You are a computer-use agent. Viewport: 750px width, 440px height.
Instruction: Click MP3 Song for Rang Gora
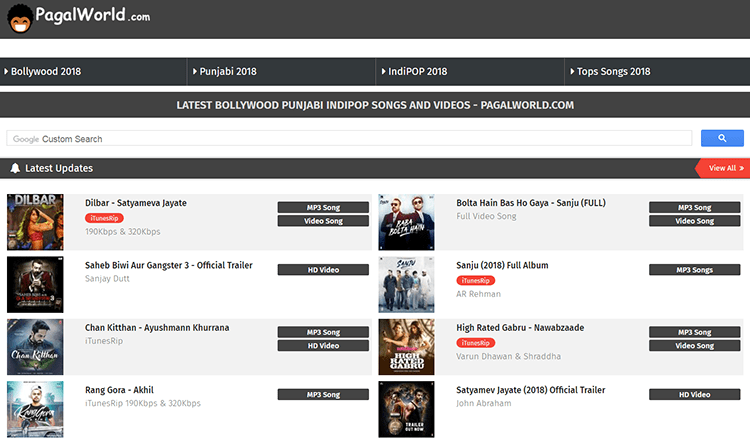coord(323,395)
